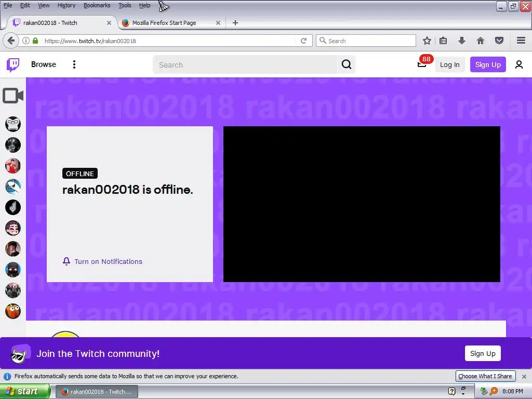The width and height of the screenshot is (532, 399).
Task: Bookmark this page with star icon
Action: coord(427,41)
